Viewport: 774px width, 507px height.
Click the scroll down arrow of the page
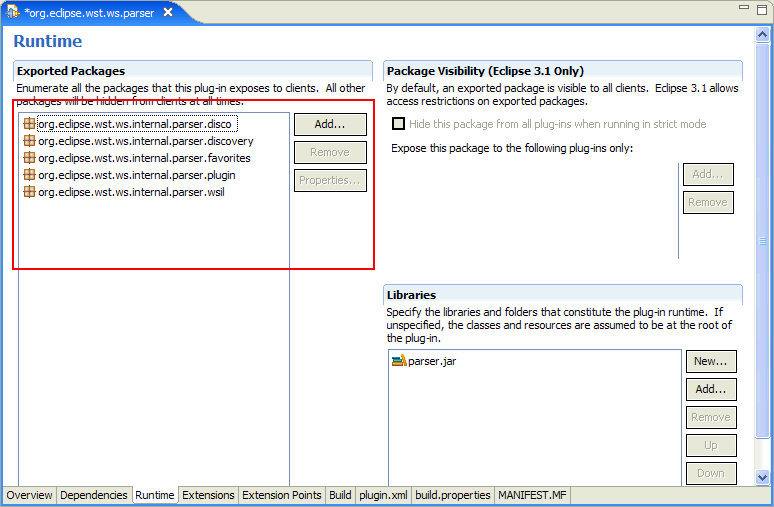tap(762, 477)
